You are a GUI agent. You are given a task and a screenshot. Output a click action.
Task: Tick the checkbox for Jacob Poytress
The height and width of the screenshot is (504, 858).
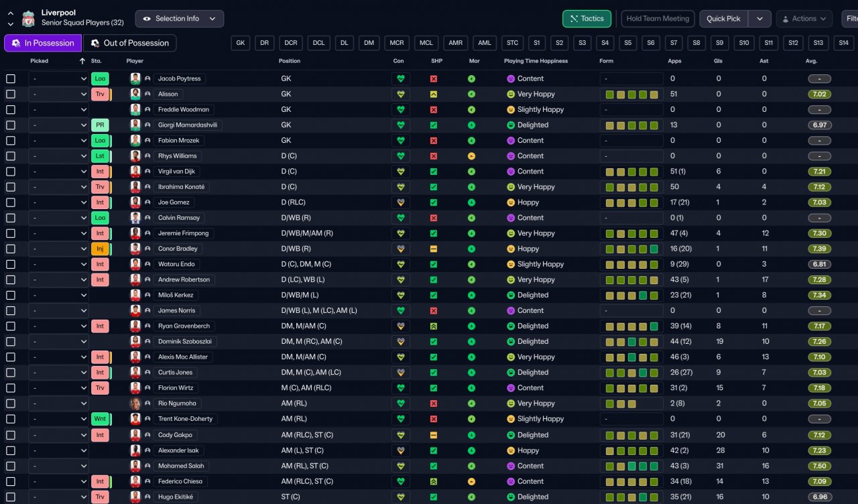(x=11, y=78)
